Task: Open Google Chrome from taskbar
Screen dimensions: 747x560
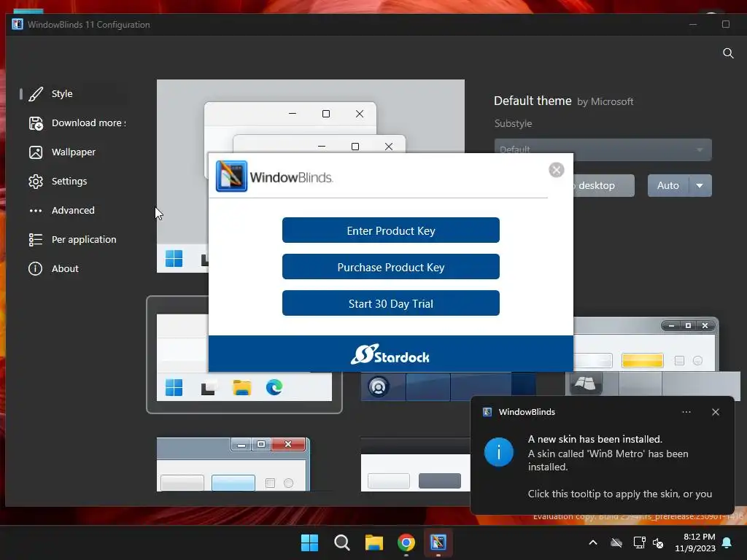Action: click(406, 542)
